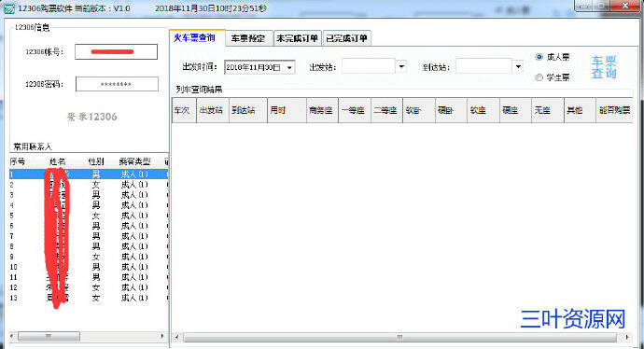Viewport: 644px width, 349px height.
Task: Open the 车票预定 tab
Action: pyautogui.click(x=248, y=38)
